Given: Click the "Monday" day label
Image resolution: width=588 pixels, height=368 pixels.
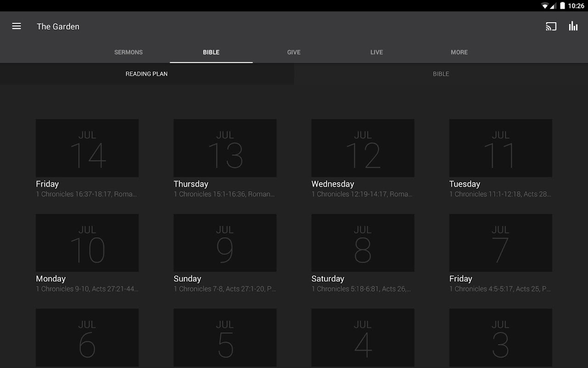Looking at the screenshot, I should (x=51, y=279).
